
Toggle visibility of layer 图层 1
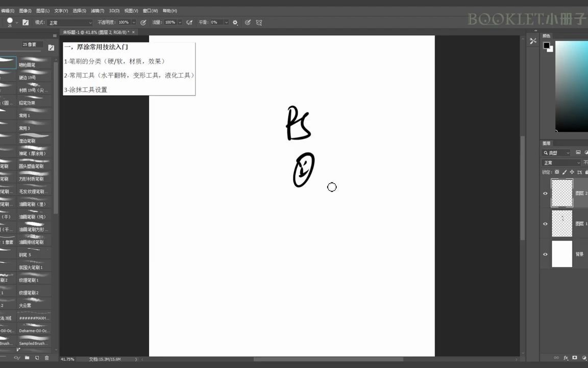tap(545, 223)
